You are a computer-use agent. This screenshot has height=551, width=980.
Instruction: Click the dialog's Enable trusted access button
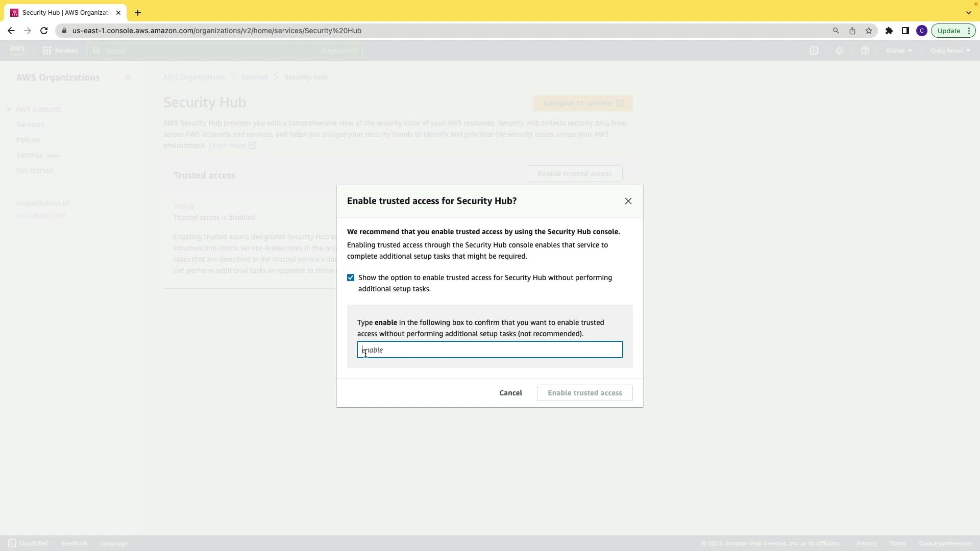(584, 393)
